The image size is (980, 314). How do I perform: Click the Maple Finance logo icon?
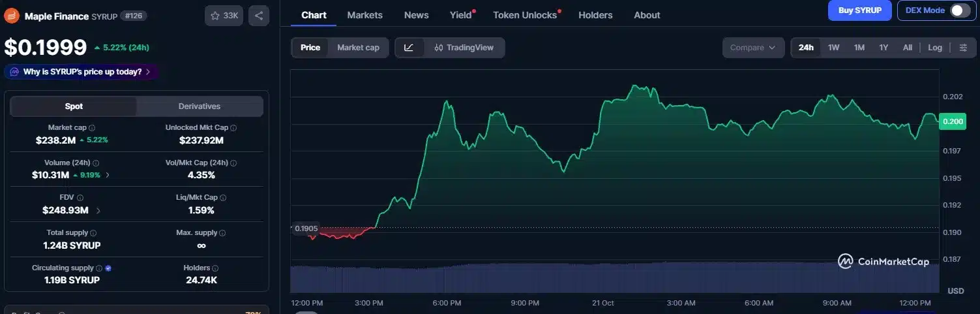[12, 16]
